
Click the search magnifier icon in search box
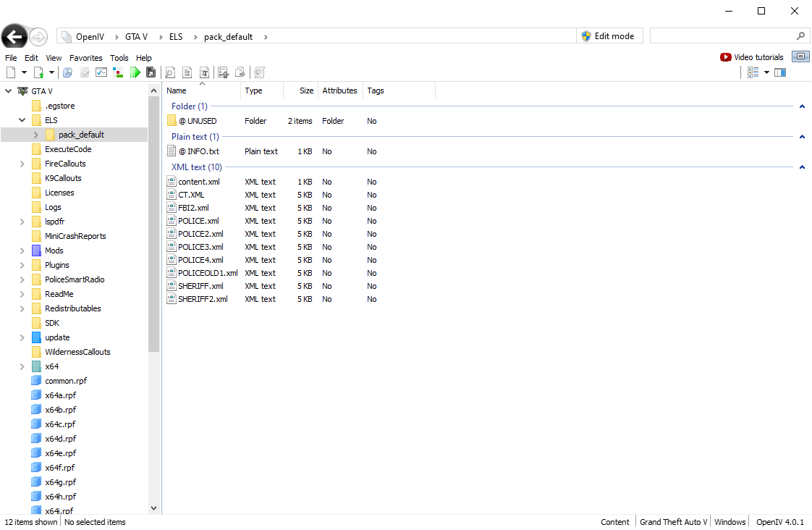pos(800,35)
